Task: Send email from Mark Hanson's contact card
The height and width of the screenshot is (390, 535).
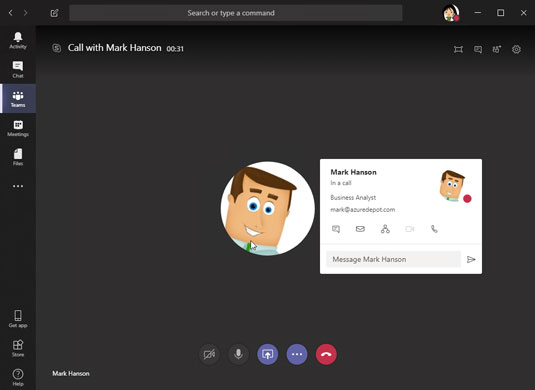Action: pyautogui.click(x=360, y=229)
